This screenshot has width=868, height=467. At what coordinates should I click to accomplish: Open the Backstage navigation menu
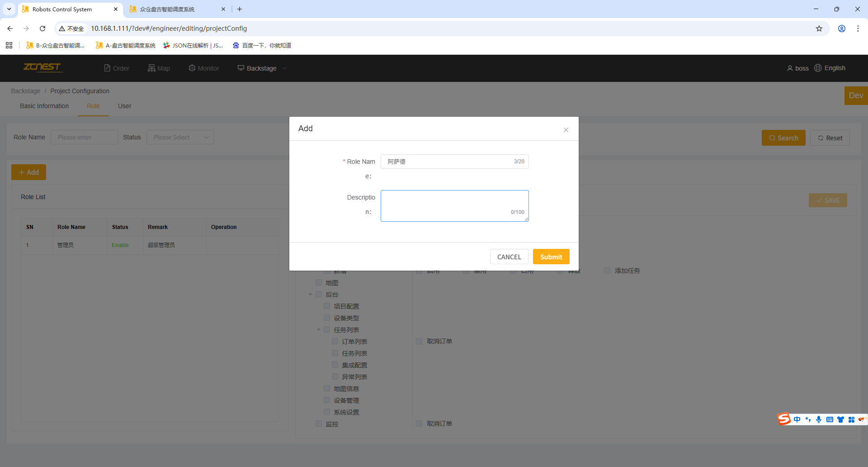(x=262, y=68)
